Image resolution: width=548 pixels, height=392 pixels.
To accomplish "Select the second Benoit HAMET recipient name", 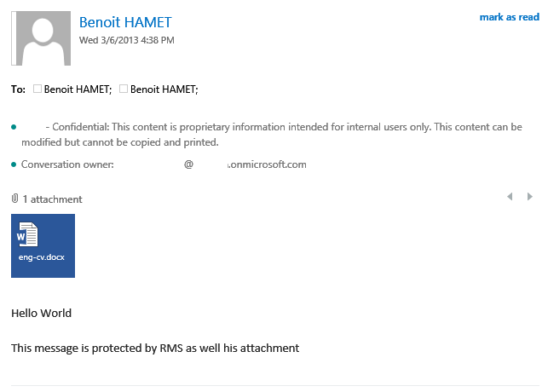I will click(x=164, y=89).
